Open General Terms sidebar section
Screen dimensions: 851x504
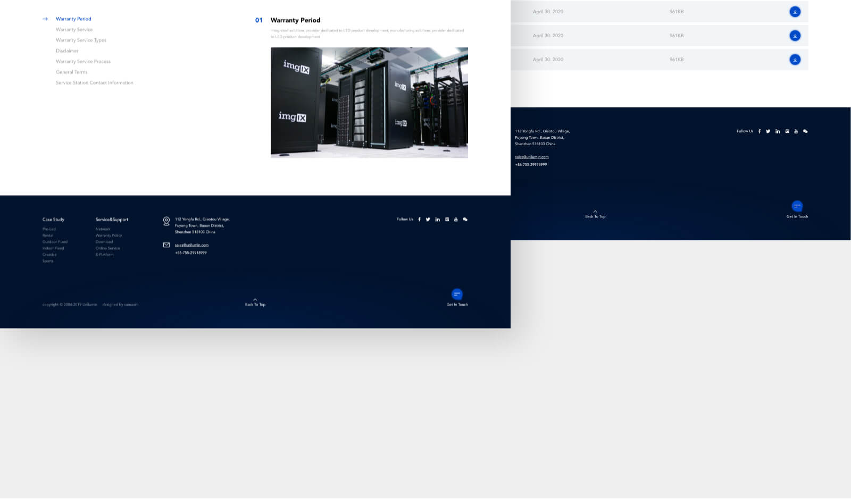71,72
